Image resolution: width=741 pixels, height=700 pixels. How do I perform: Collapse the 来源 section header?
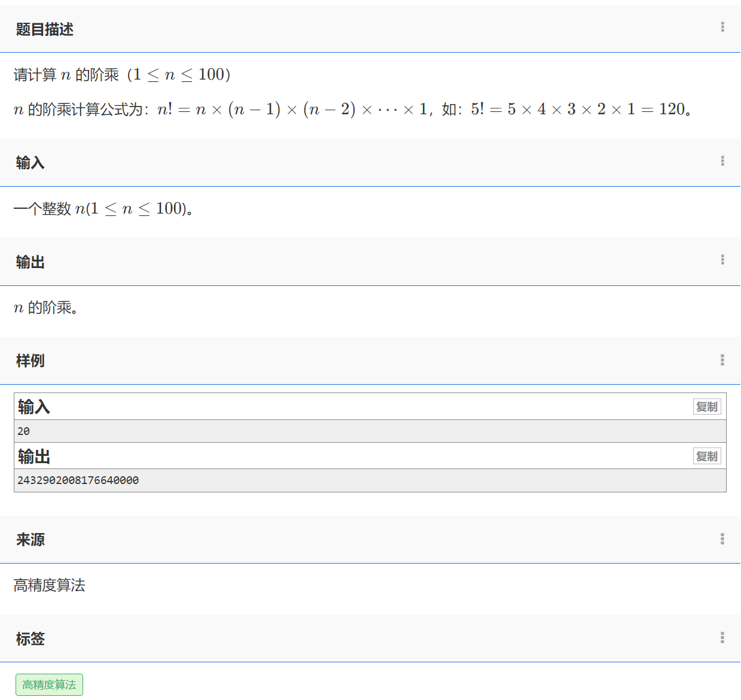coord(29,540)
